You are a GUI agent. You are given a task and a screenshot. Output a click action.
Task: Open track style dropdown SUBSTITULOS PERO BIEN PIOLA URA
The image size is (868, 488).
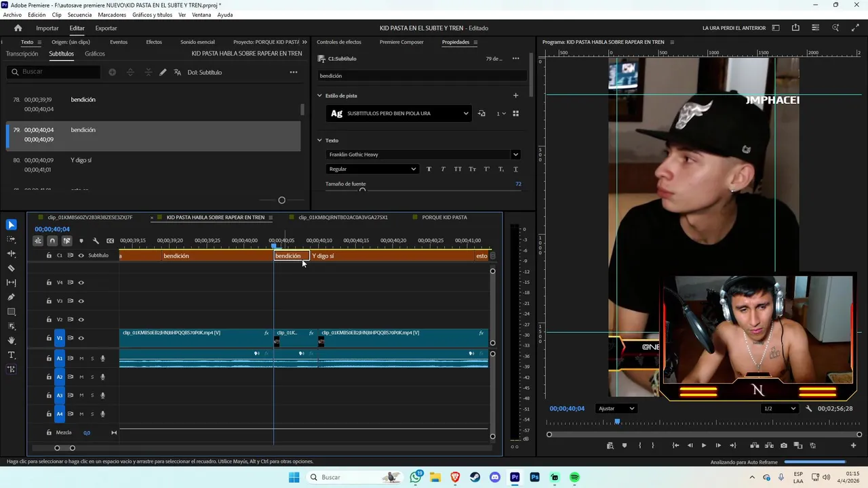point(399,113)
